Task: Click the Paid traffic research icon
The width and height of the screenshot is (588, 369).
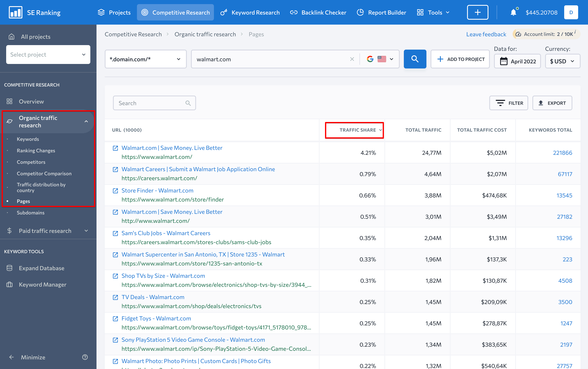Action: pos(10,231)
